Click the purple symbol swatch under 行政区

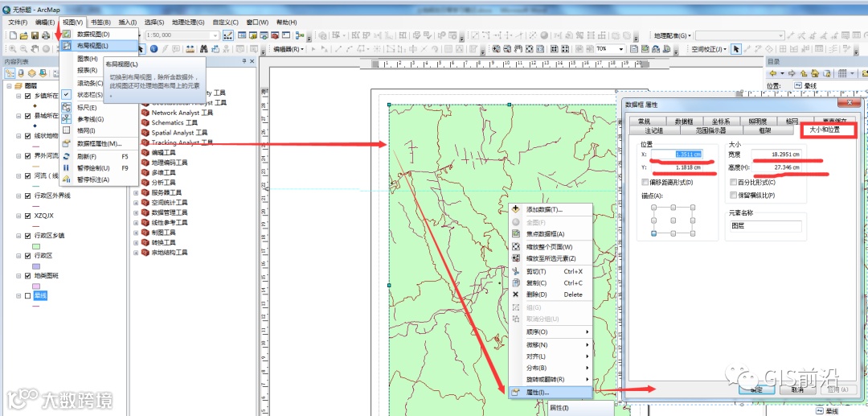tap(36, 266)
